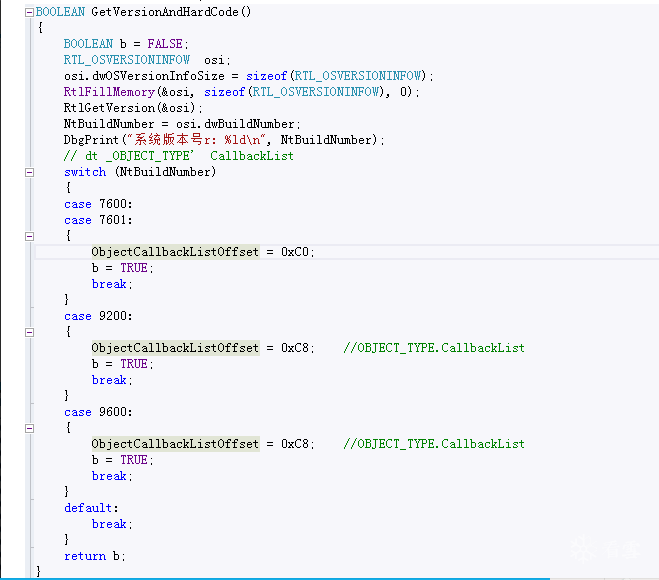659x580 pixels.
Task: Click ObjectCallbackListOffset under case 9200
Action: point(175,348)
